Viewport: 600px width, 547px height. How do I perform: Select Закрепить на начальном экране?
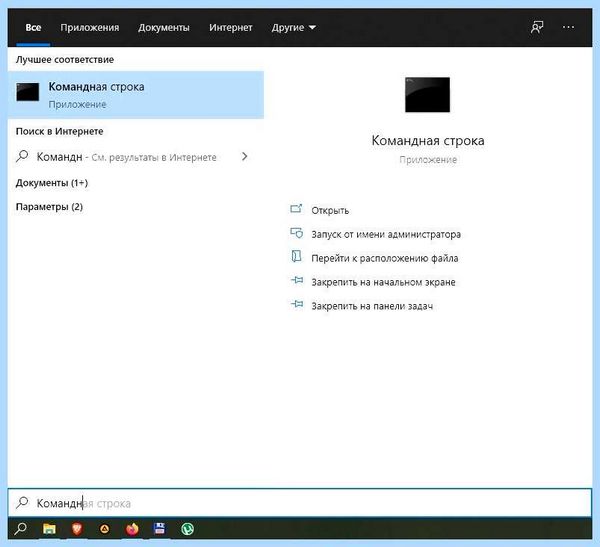point(383,282)
